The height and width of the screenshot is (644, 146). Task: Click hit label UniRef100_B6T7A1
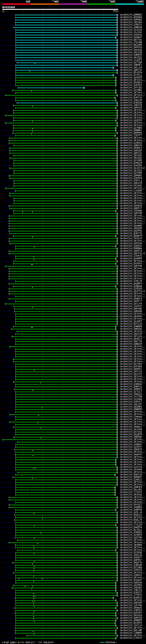tap(131, 40)
